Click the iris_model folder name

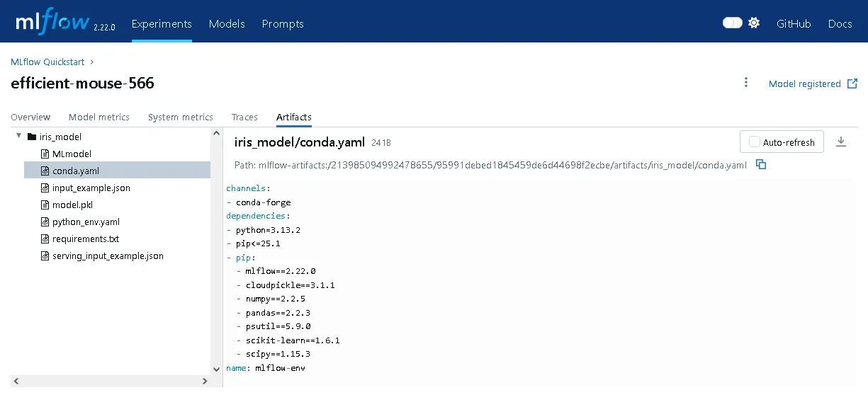coord(60,137)
